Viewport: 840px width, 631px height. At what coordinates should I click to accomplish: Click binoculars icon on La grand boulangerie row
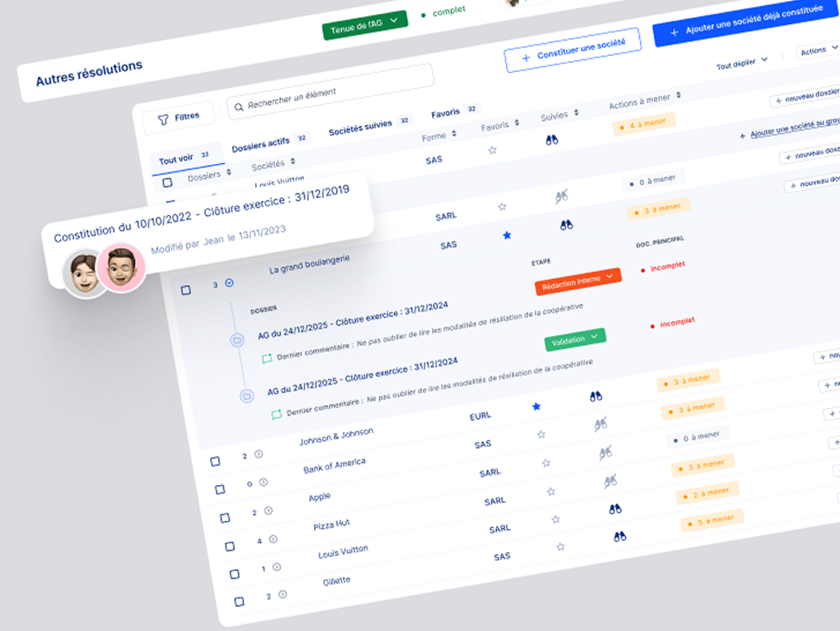tap(566, 225)
